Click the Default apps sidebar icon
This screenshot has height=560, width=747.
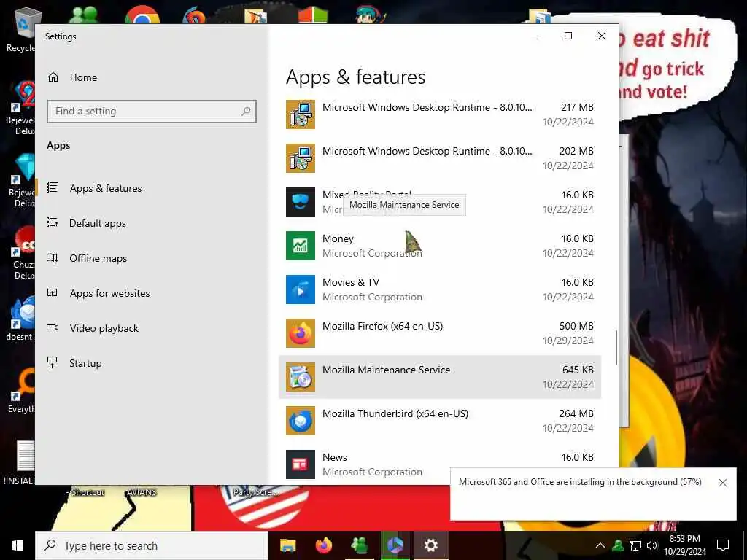[53, 222]
